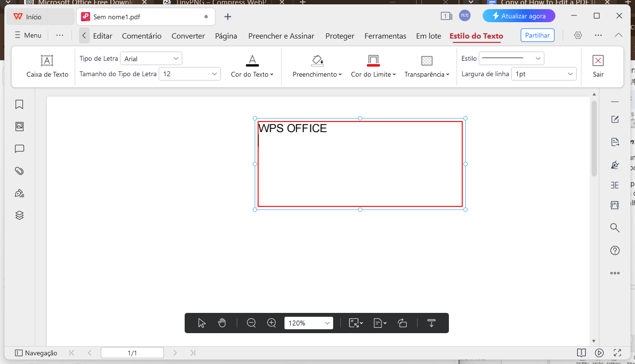635x364 pixels.
Task: Open the Ferramentas tab
Action: (385, 36)
